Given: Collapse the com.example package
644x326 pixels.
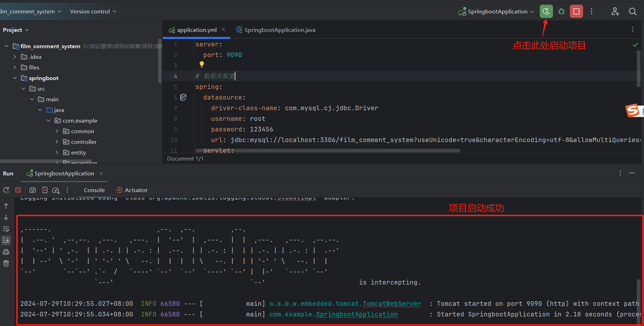Looking at the screenshot, I should click(x=49, y=120).
